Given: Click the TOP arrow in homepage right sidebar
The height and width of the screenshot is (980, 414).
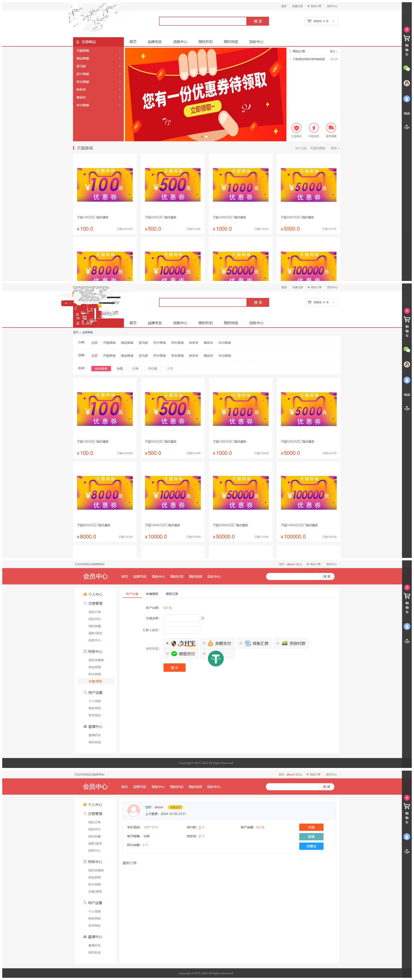Looking at the screenshot, I should click(x=406, y=127).
